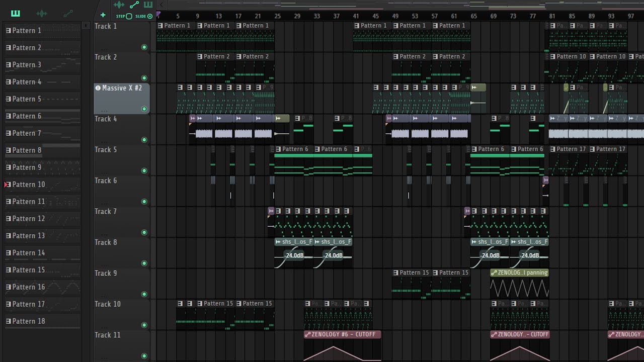644x362 pixels.
Task: Jump to bar 65 on the timeline ruler
Action: pyautogui.click(x=473, y=16)
